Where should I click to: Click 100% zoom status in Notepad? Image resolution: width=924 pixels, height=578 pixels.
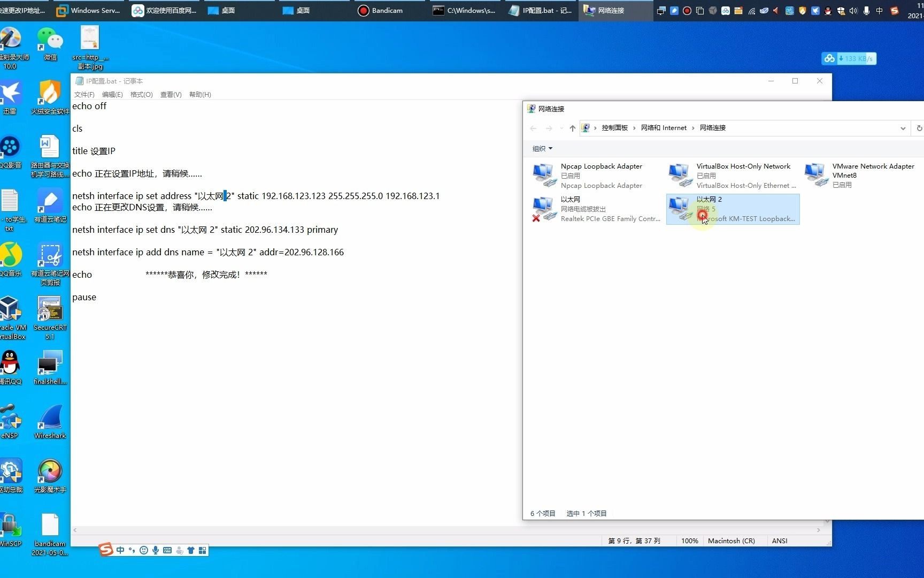(x=689, y=541)
